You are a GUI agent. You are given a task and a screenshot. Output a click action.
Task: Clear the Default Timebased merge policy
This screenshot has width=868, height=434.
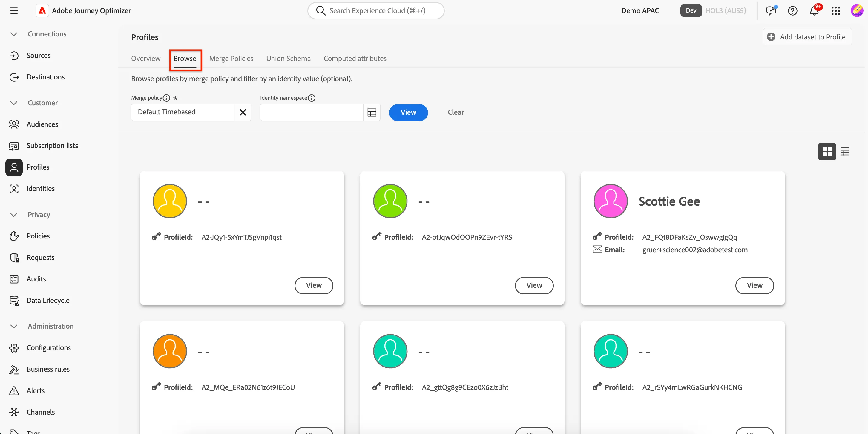click(243, 112)
